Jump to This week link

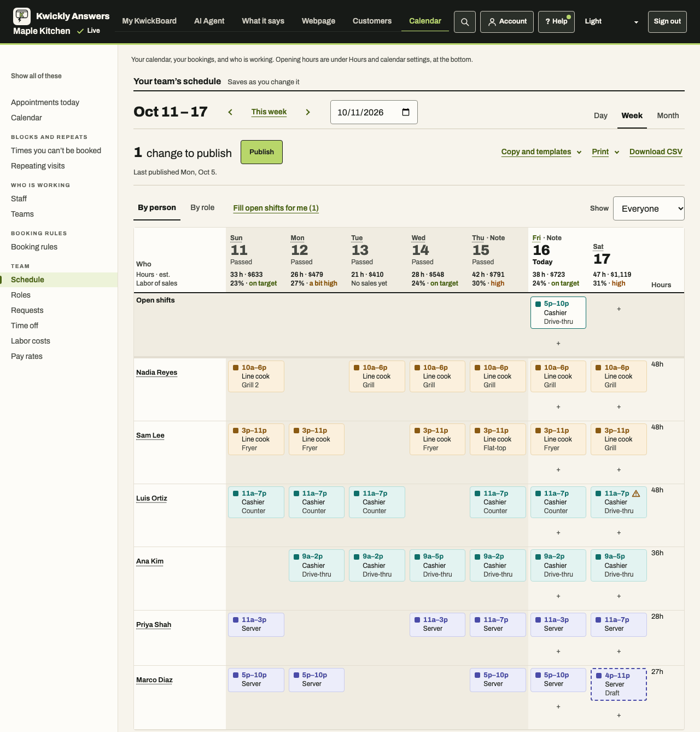coord(269,112)
